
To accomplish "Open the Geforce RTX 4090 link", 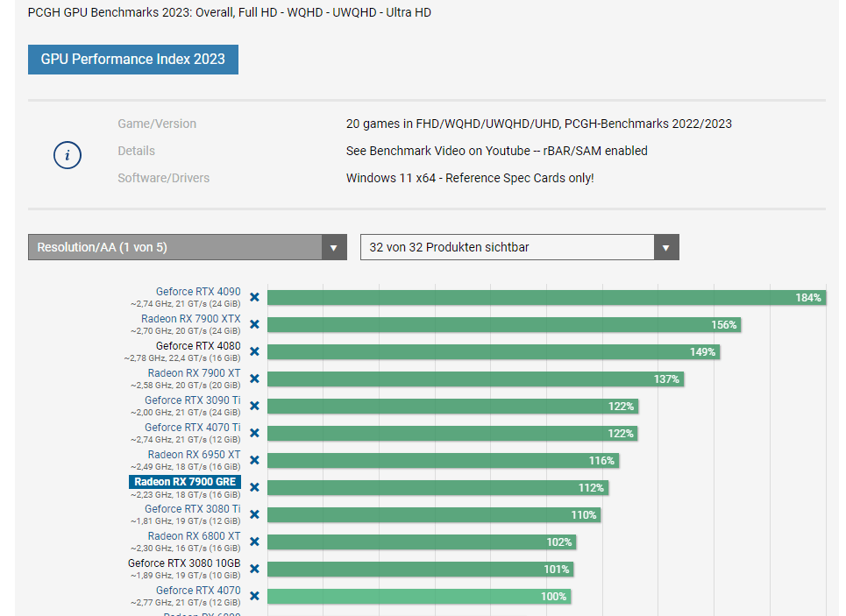I will 198,291.
